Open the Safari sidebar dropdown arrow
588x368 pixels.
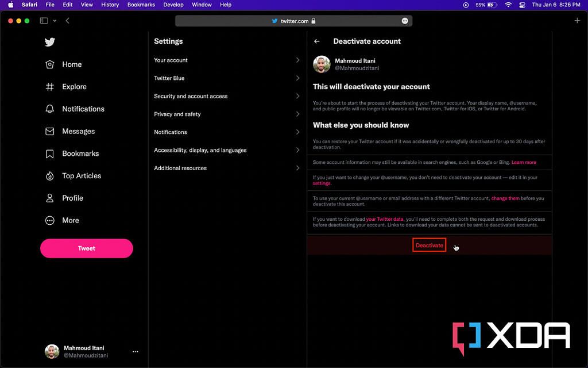tap(54, 20)
